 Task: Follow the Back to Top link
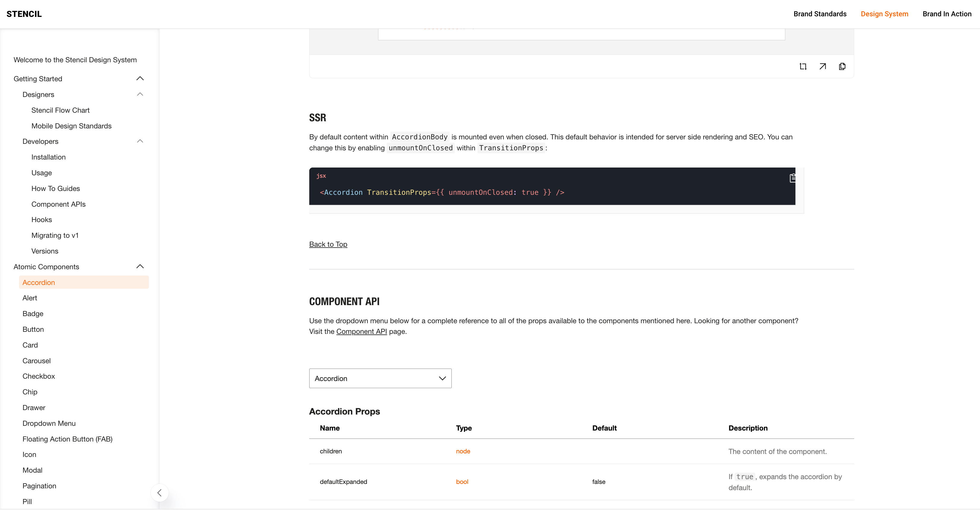click(328, 244)
